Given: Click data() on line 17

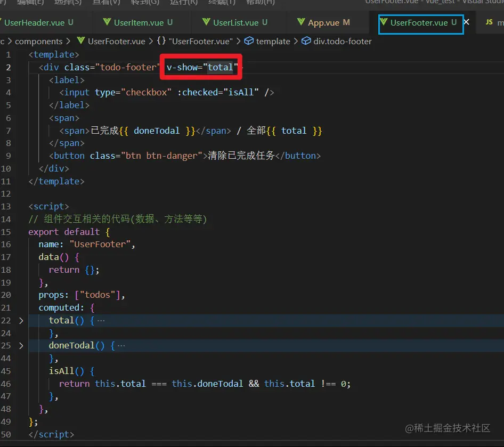Looking at the screenshot, I should (x=54, y=257).
